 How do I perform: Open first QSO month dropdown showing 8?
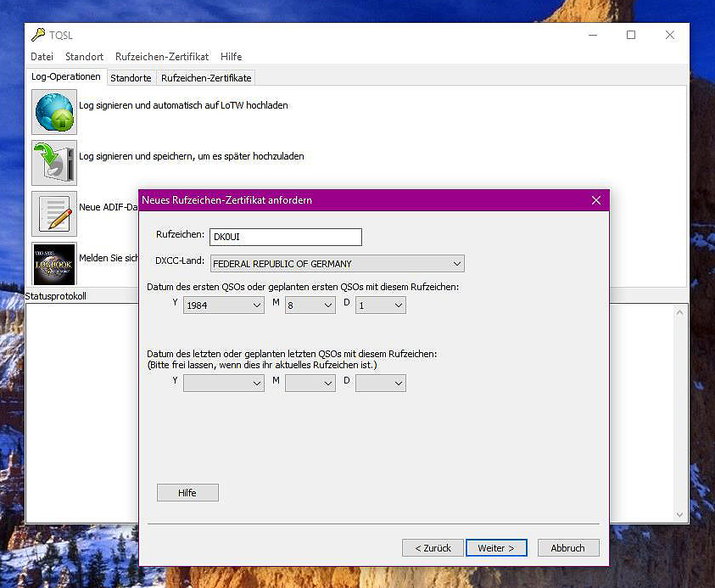click(x=310, y=305)
